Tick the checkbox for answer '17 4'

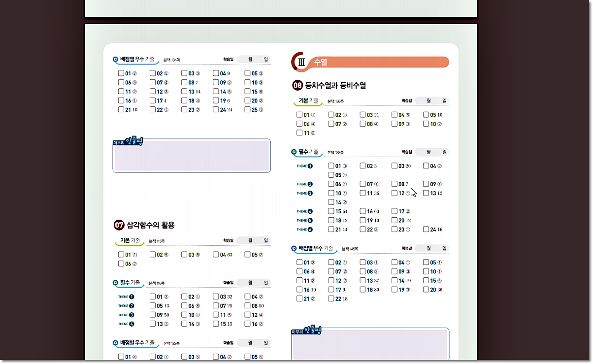[153, 100]
